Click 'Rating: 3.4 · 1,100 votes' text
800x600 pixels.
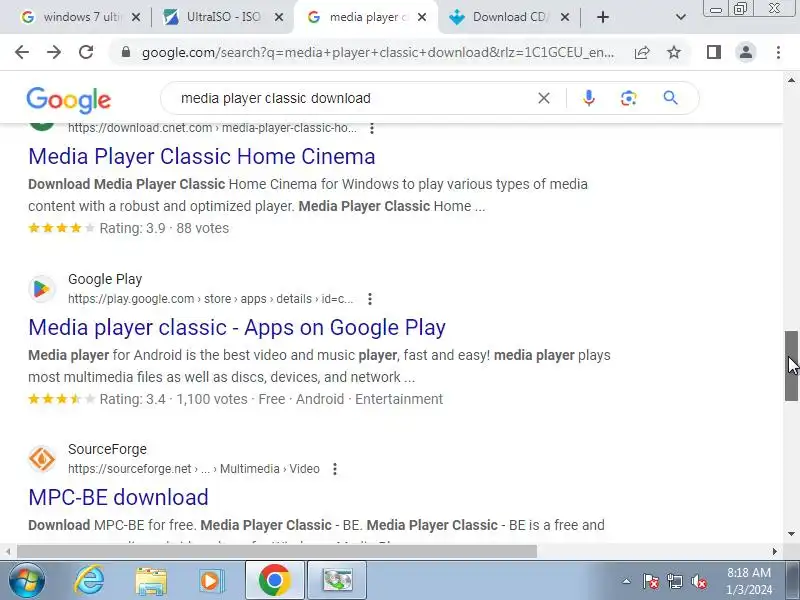click(x=173, y=399)
